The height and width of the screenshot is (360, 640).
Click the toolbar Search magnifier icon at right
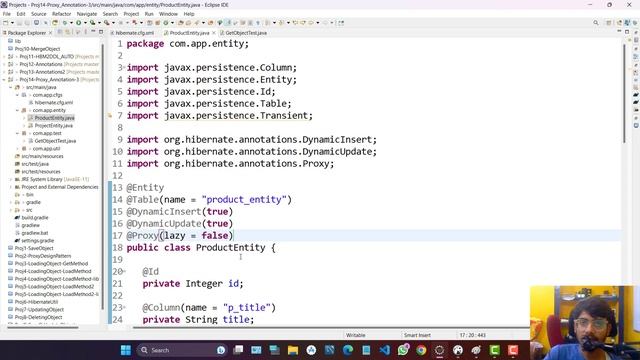pos(596,23)
